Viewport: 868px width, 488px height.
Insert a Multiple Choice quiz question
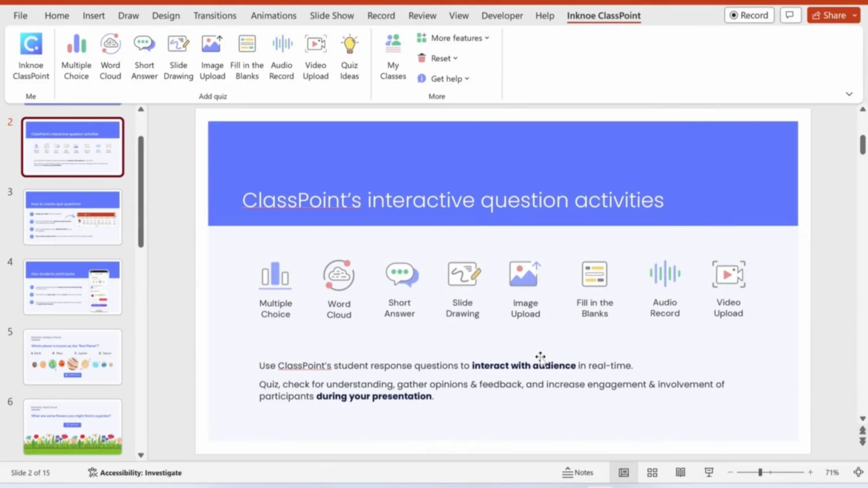(x=76, y=55)
